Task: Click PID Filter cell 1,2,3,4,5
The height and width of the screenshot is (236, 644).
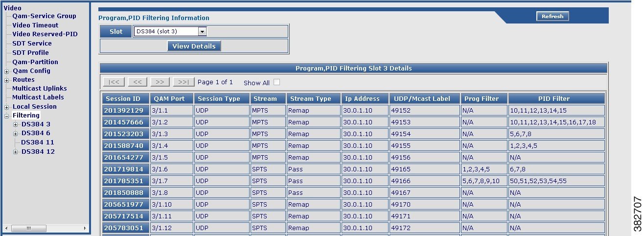Action: [556, 146]
